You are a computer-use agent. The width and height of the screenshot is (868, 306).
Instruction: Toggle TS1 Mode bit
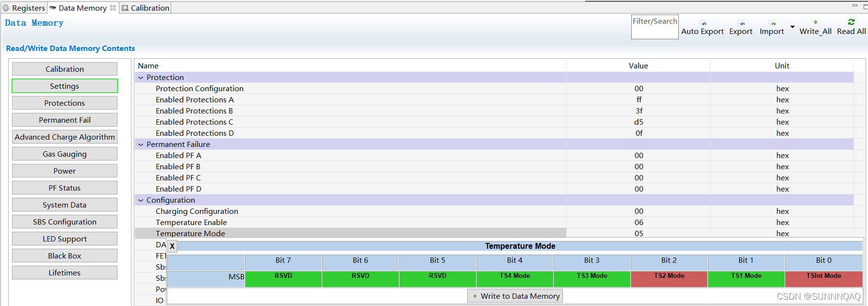coord(746,279)
